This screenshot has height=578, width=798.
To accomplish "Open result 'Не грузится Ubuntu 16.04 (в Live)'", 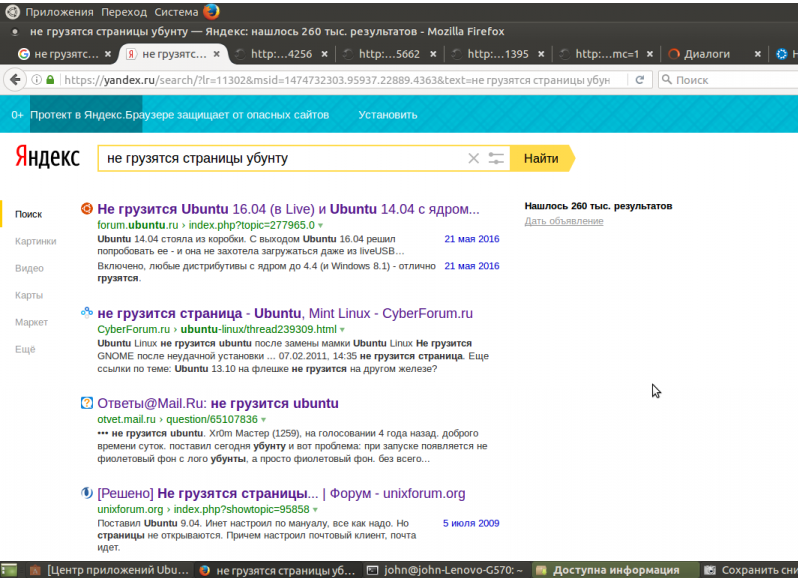I will point(288,209).
